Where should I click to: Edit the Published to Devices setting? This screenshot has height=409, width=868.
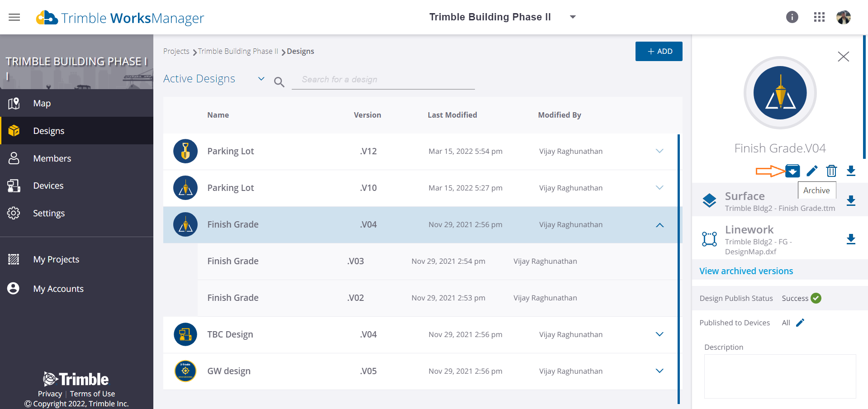tap(800, 323)
